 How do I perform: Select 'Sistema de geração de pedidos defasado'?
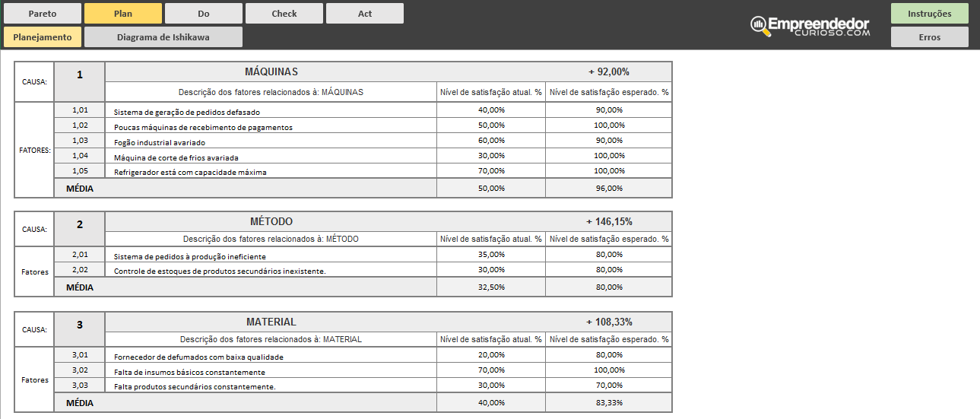click(271, 110)
